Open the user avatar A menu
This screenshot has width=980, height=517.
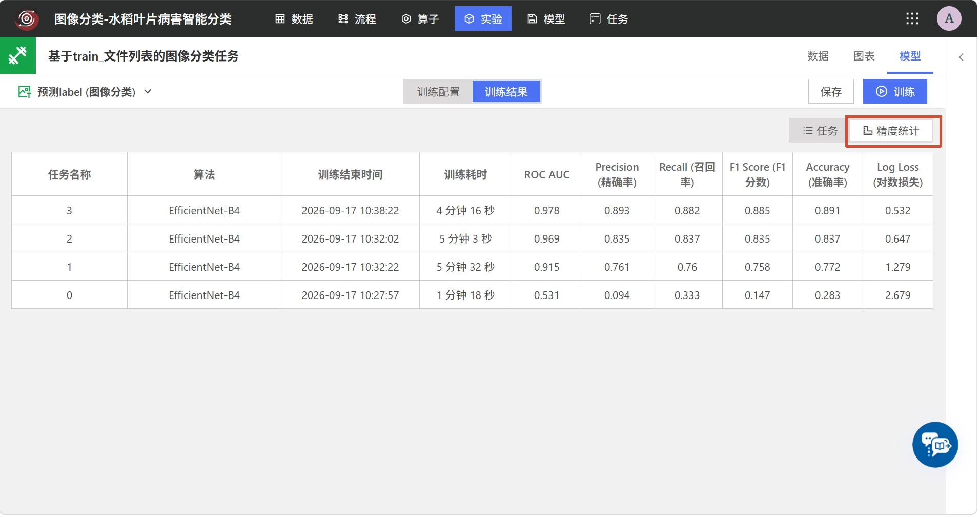coord(949,19)
